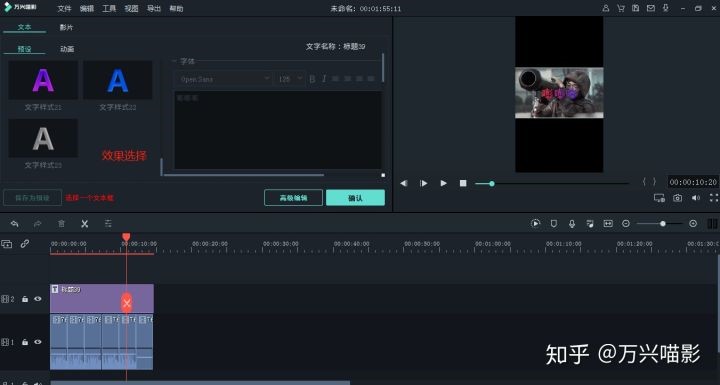720x385 pixels.
Task: Click the render preview icon
Action: (x=535, y=224)
